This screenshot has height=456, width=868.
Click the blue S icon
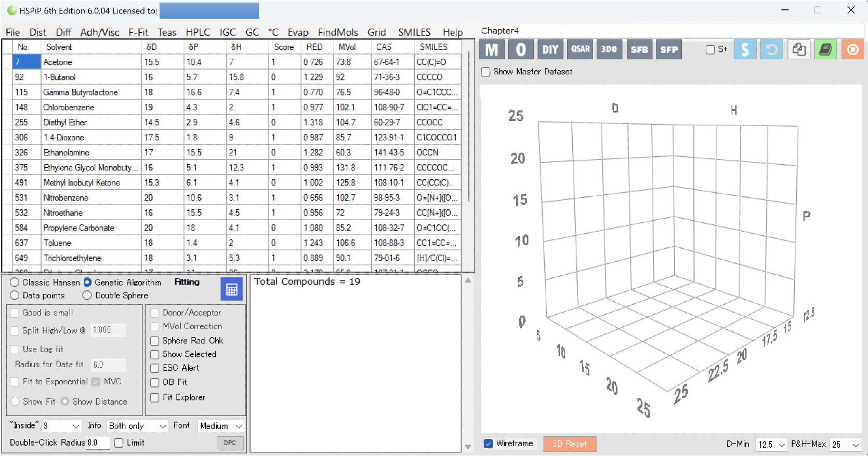coord(745,50)
